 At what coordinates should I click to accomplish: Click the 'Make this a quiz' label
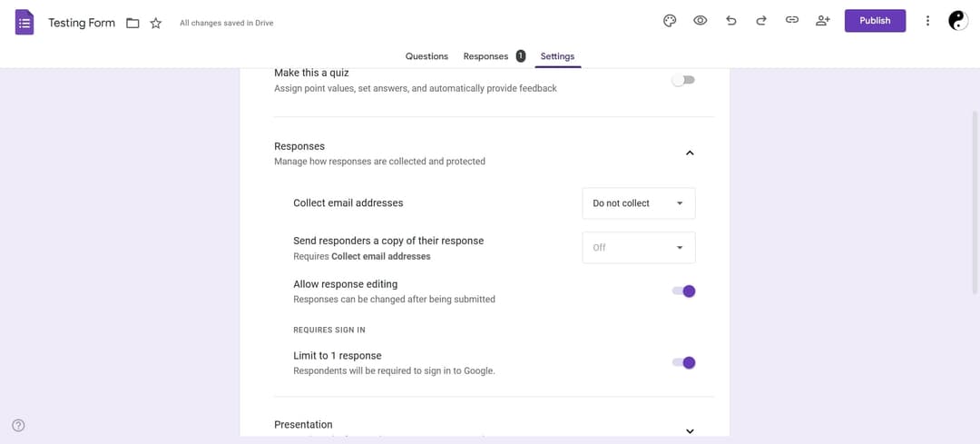tap(312, 74)
